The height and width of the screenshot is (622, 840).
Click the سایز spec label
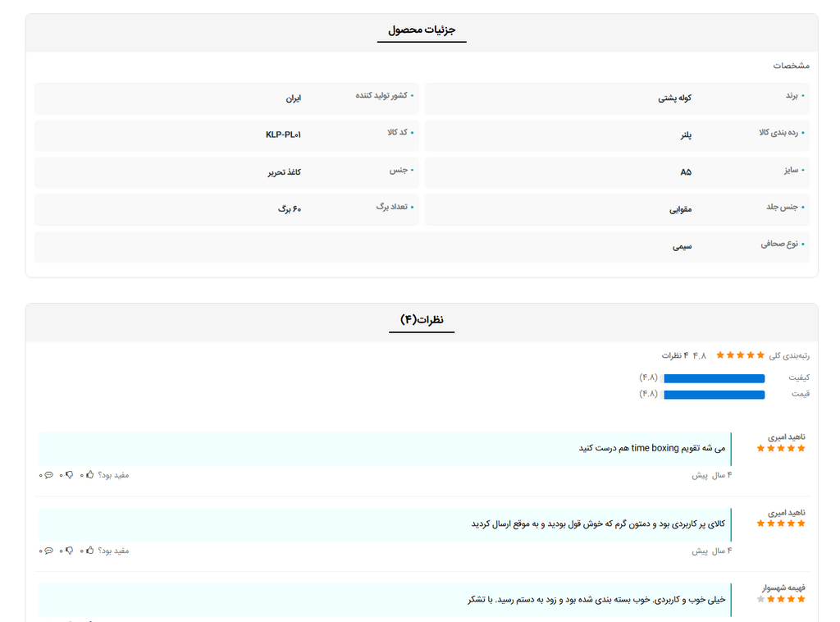pyautogui.click(x=792, y=170)
